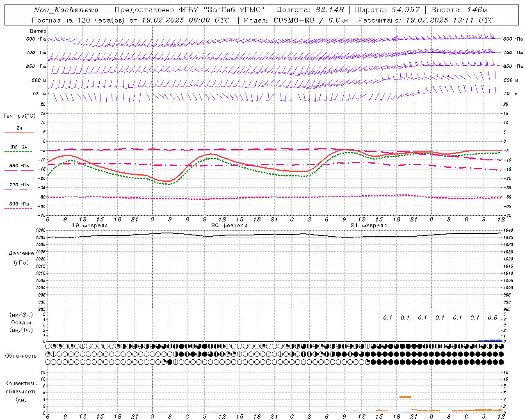The height and width of the screenshot is (420, 525).
Task: Click the tallest orange convective cloud bar
Action: [405, 397]
